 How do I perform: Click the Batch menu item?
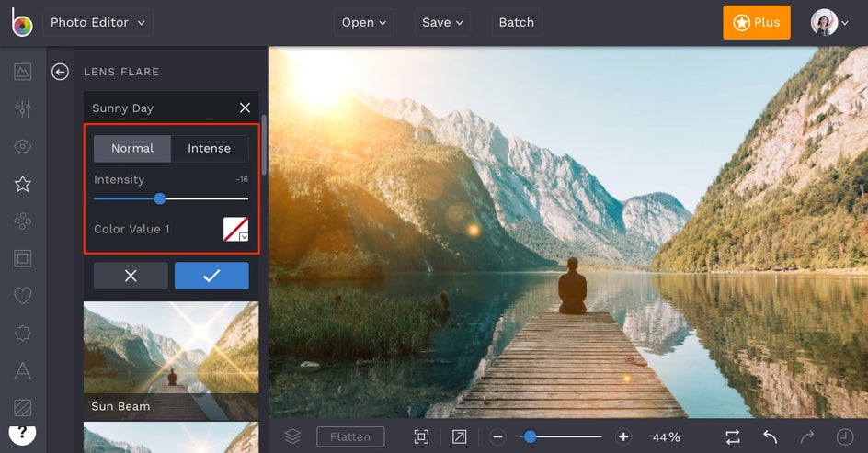pos(517,23)
